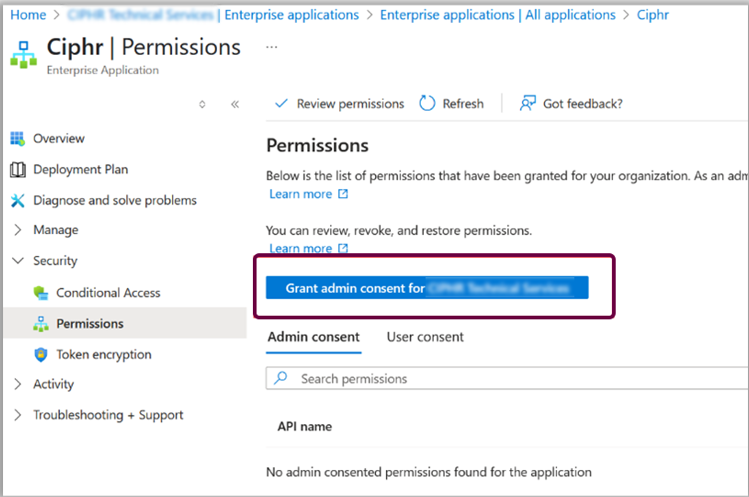Click the search magnifier icon
The width and height of the screenshot is (749, 497).
pos(280,378)
